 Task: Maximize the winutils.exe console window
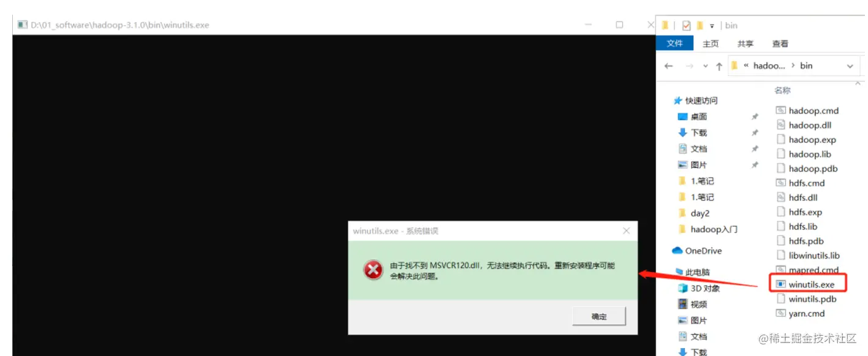[619, 25]
